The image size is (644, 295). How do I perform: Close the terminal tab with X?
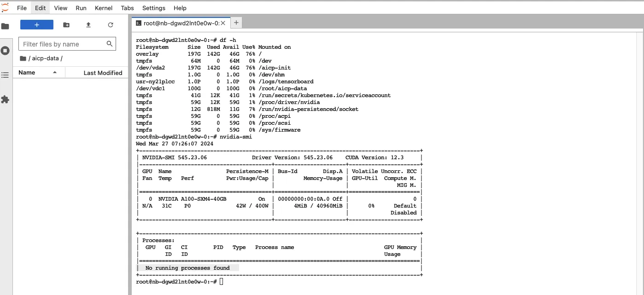[223, 23]
